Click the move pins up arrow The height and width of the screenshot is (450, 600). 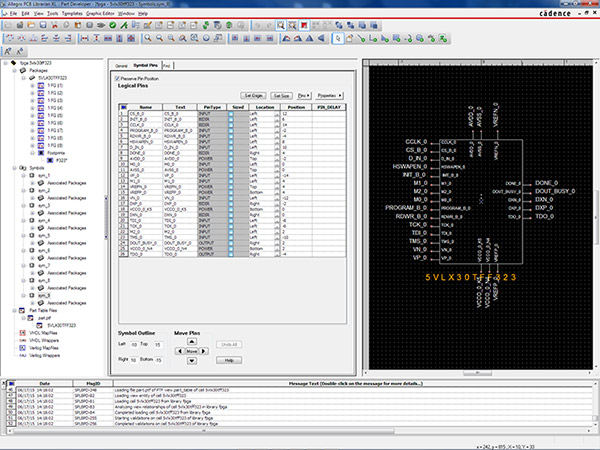[x=192, y=341]
